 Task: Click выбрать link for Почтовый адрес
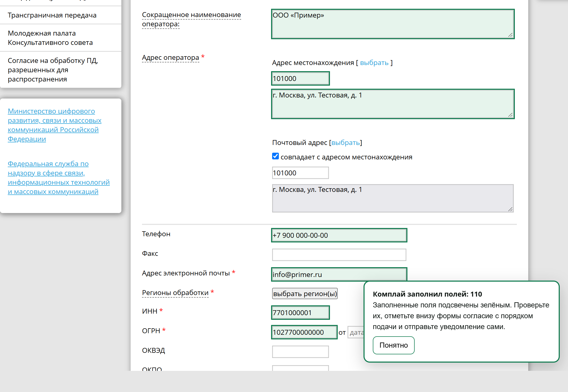click(x=345, y=143)
